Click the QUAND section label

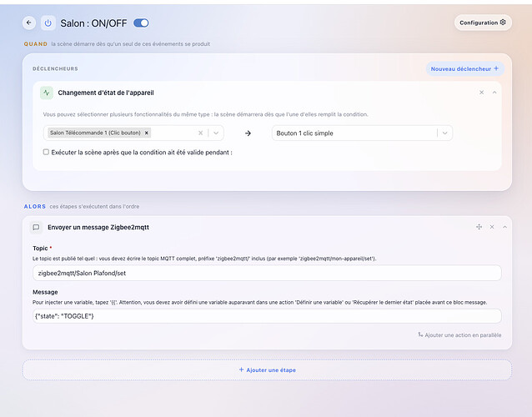coord(36,44)
